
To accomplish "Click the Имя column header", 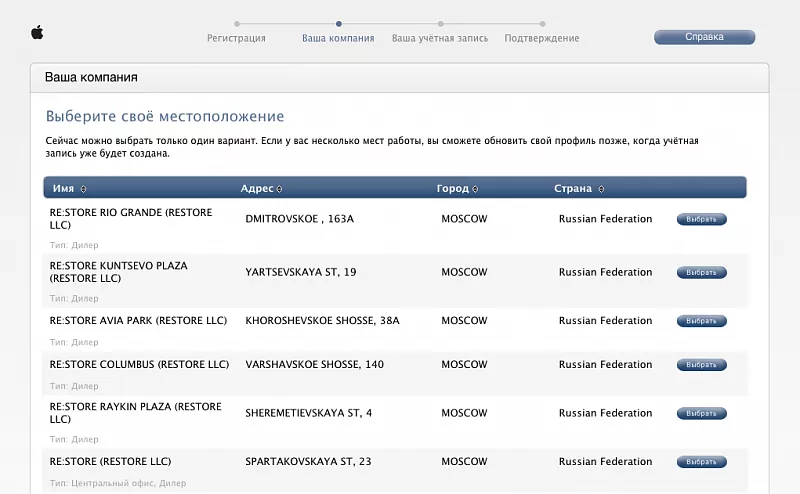I will 63,189.
